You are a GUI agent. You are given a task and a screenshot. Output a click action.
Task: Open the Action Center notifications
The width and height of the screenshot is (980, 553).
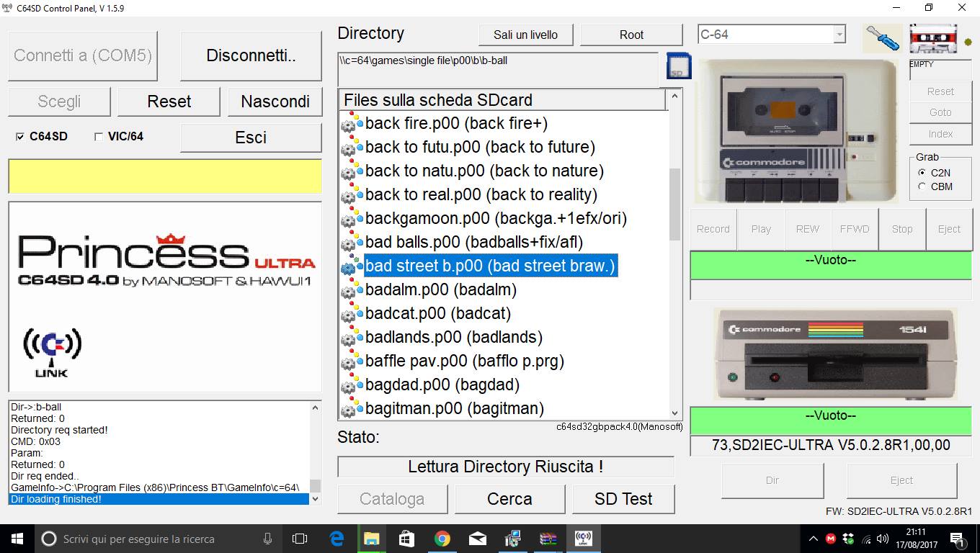tap(958, 539)
